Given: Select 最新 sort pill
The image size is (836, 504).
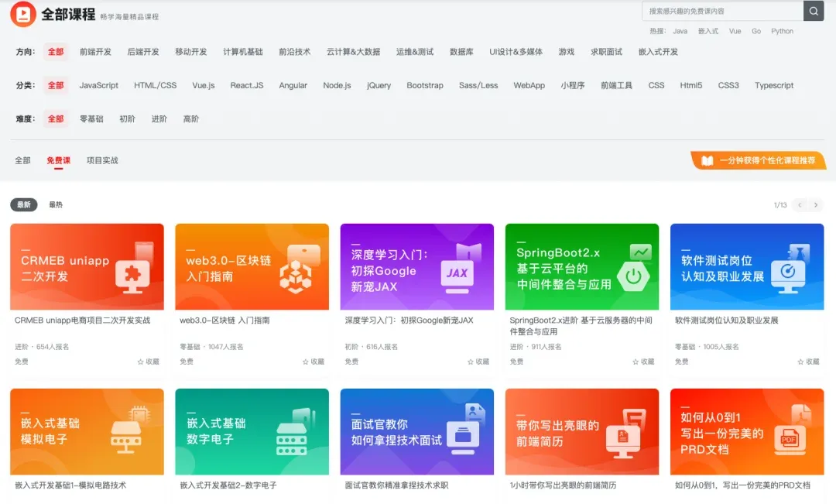Looking at the screenshot, I should [24, 205].
